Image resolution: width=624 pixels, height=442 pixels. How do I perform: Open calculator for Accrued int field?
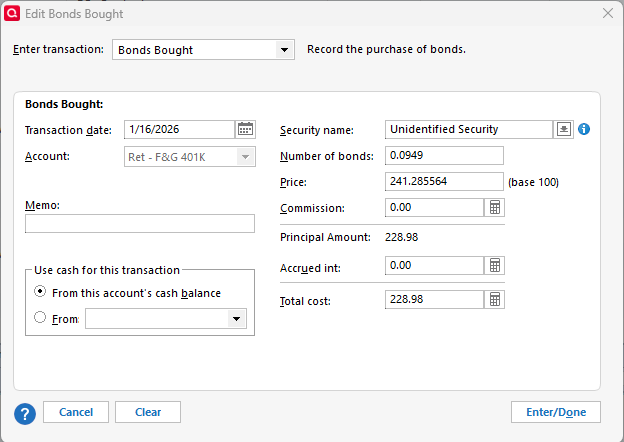(x=495, y=266)
